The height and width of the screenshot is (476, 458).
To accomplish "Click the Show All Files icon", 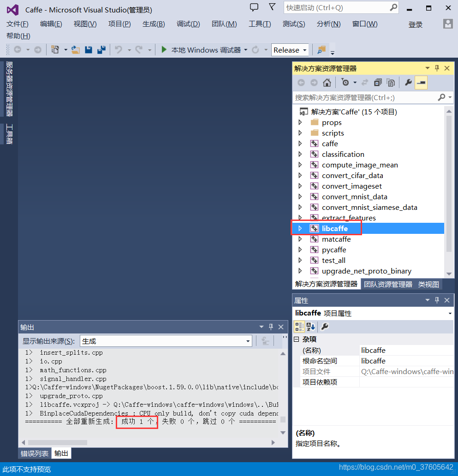I will tap(391, 83).
